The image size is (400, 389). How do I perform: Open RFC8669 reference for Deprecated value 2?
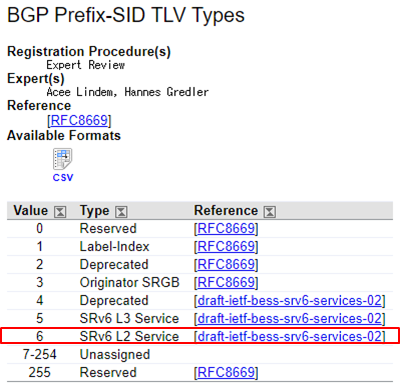click(226, 265)
